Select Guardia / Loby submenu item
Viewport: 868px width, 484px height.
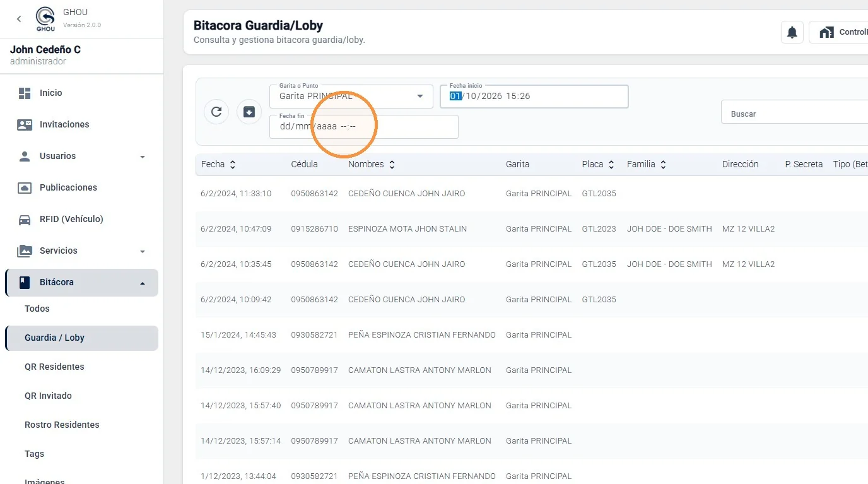[81, 338]
